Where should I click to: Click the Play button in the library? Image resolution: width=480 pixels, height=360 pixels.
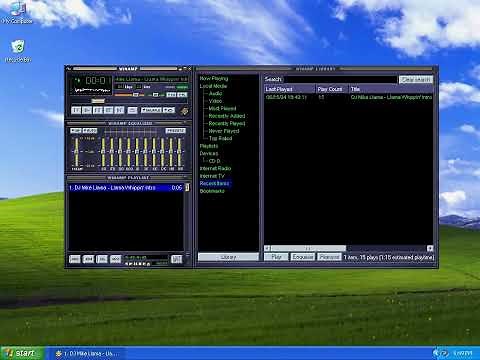point(276,257)
